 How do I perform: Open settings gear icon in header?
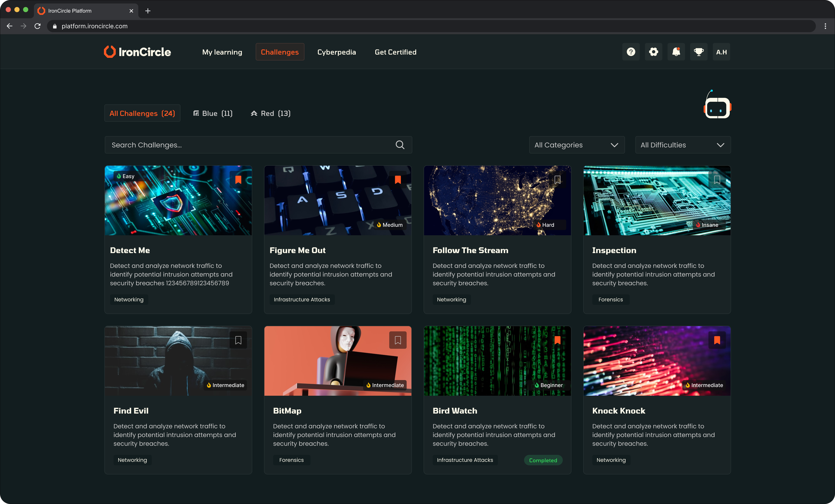pyautogui.click(x=653, y=52)
